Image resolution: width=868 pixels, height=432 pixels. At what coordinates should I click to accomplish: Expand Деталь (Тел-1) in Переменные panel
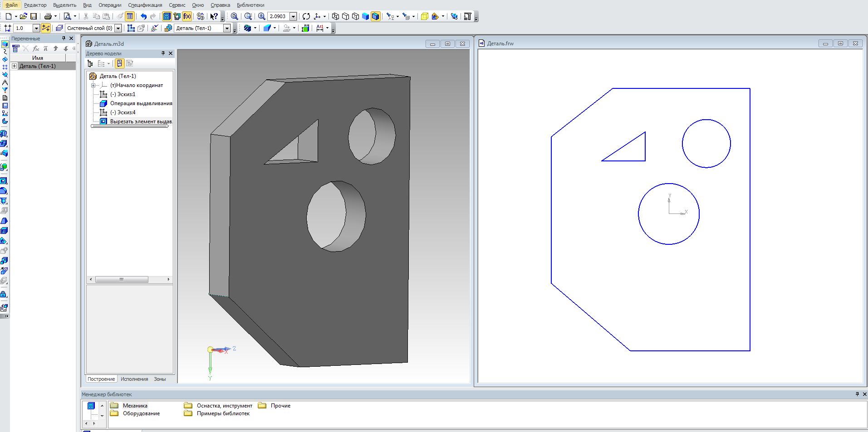point(15,66)
